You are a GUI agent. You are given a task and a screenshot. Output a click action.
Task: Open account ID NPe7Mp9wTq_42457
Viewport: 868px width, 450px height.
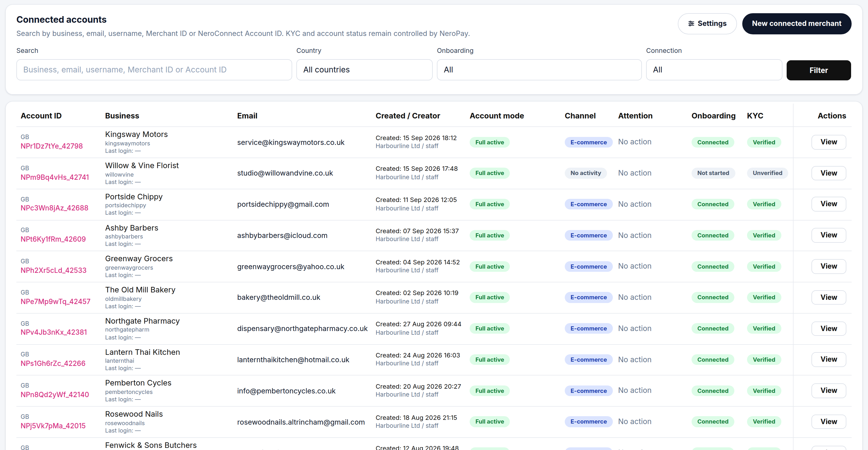pyautogui.click(x=55, y=302)
